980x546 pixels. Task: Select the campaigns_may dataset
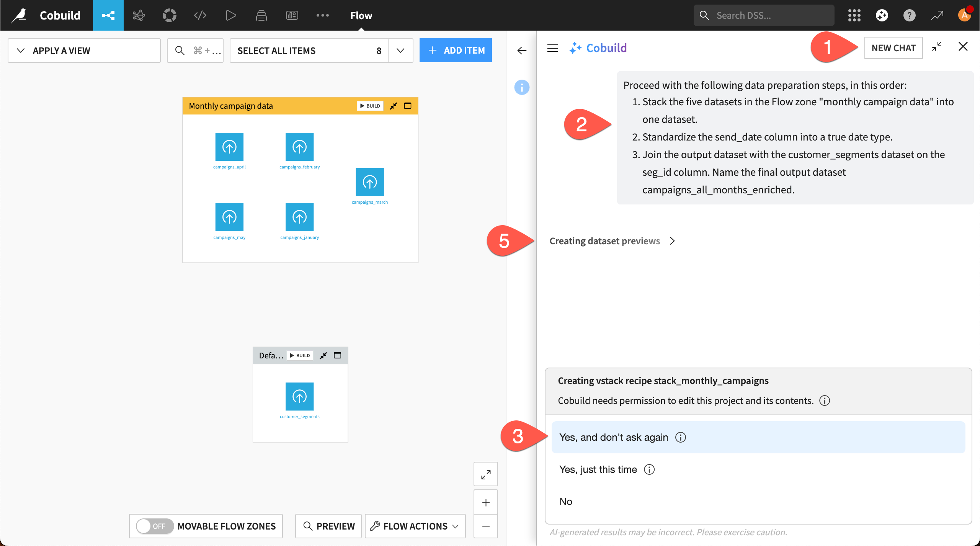pos(229,217)
